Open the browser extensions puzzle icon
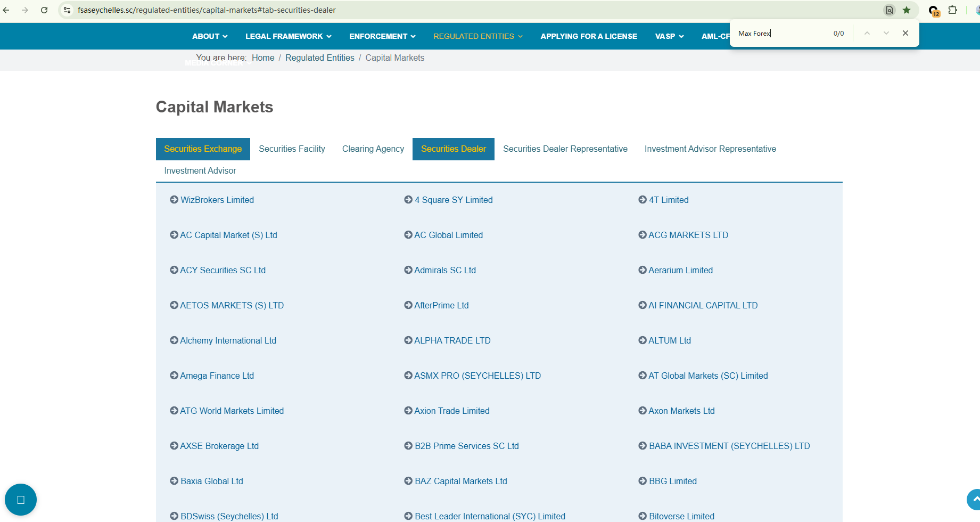The height and width of the screenshot is (522, 980). (953, 10)
